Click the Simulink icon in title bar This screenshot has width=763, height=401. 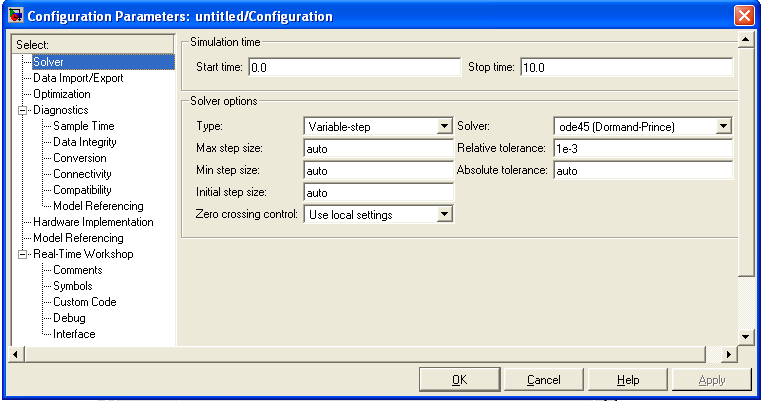pos(15,16)
